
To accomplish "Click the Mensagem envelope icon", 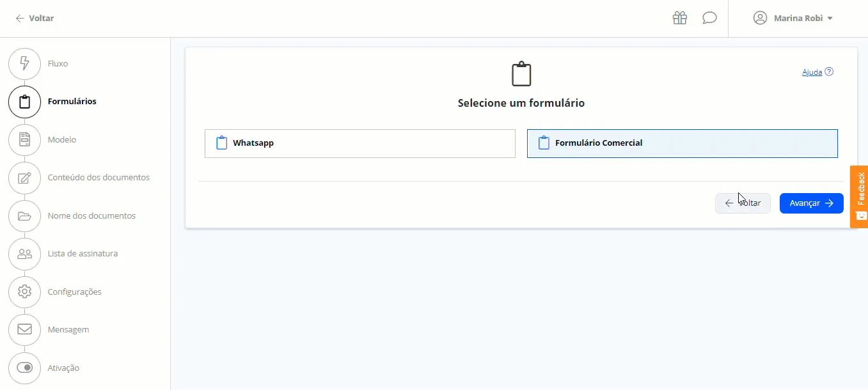I will pos(24,330).
